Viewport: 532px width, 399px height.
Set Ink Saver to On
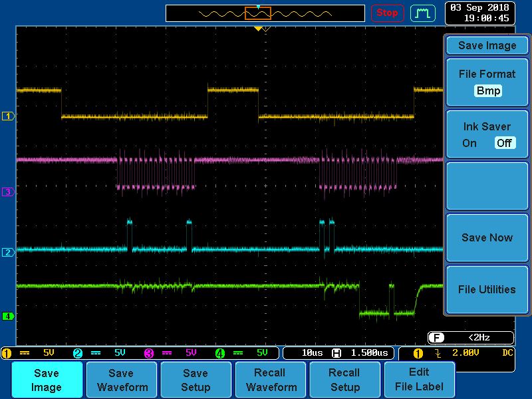[469, 143]
